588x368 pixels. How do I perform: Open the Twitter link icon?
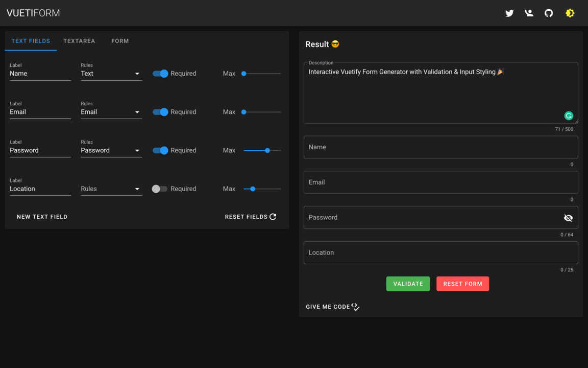point(509,13)
